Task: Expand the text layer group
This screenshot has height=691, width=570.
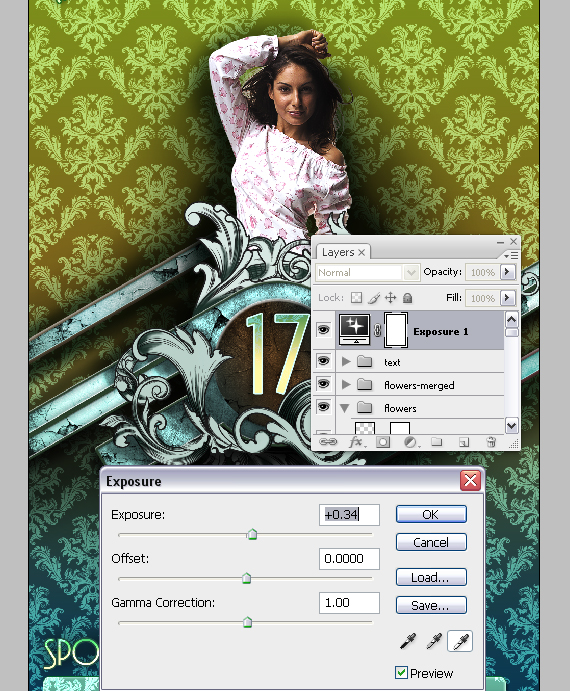Action: click(346, 362)
